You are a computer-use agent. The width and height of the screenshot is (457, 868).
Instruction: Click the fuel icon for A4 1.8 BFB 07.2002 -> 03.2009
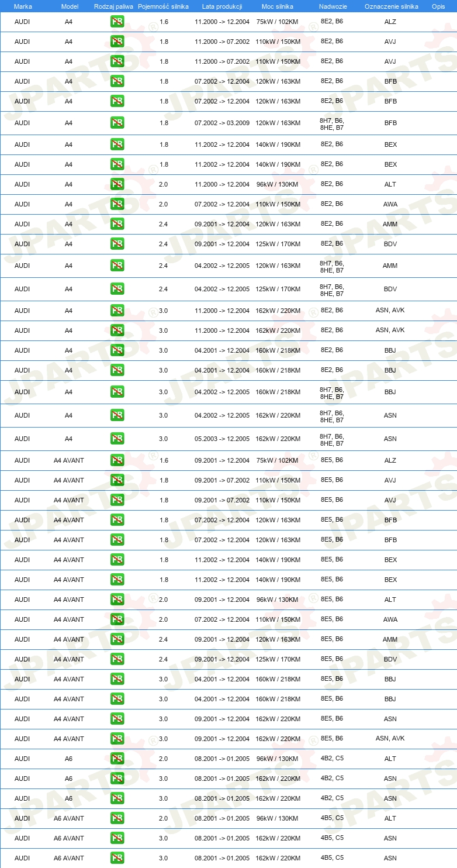pos(117,123)
